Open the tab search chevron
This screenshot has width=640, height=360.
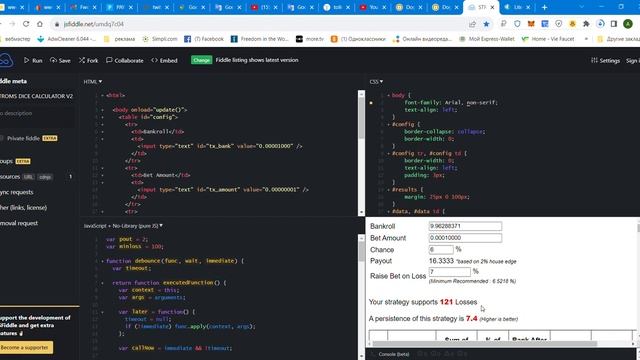point(582,7)
